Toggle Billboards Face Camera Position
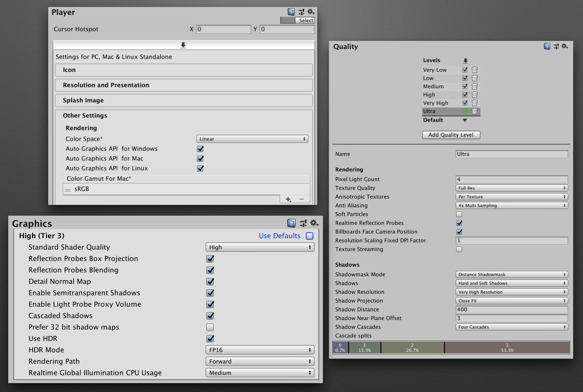 pos(459,232)
